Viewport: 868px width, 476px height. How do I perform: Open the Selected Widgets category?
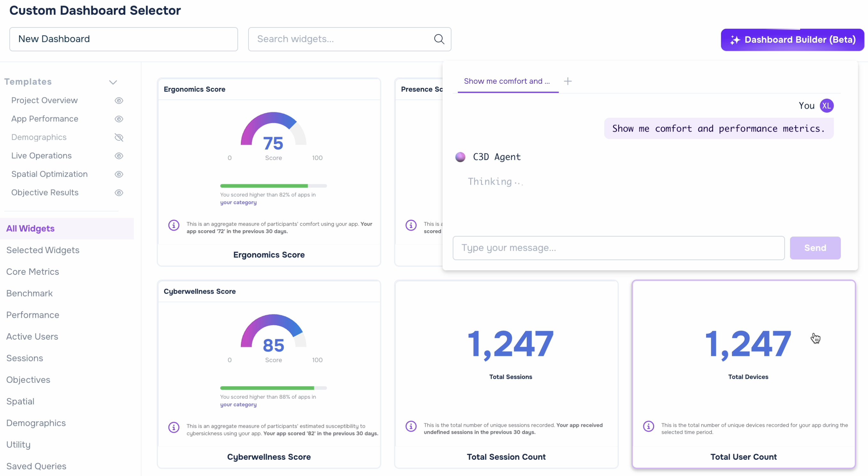[x=43, y=250]
